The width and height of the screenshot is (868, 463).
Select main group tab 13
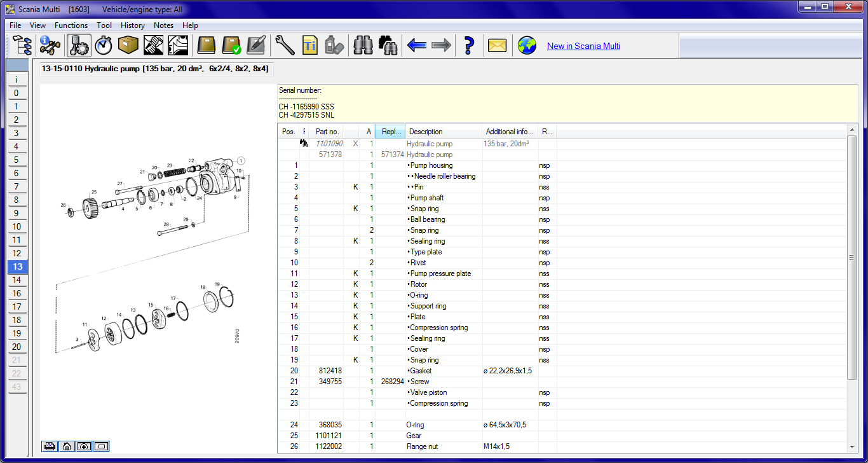17,266
